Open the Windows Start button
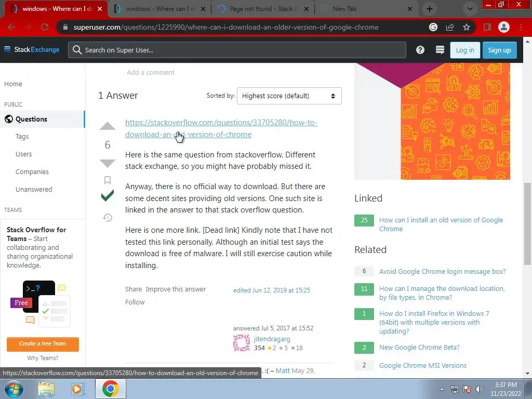This screenshot has width=532, height=399. tap(14, 389)
